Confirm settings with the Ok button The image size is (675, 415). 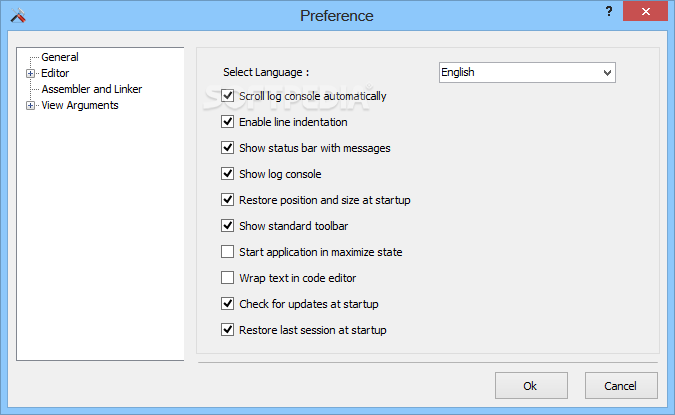[x=531, y=386]
